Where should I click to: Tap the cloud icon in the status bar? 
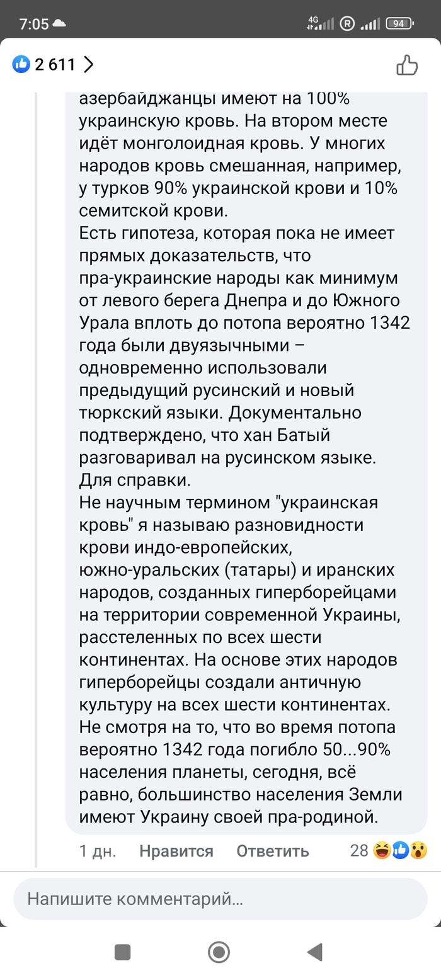point(60,24)
